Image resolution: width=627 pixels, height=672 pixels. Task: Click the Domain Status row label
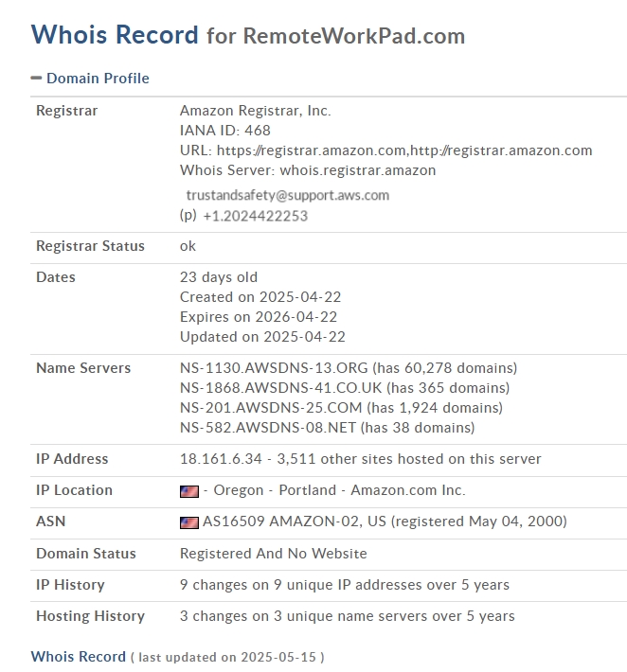pyautogui.click(x=86, y=554)
